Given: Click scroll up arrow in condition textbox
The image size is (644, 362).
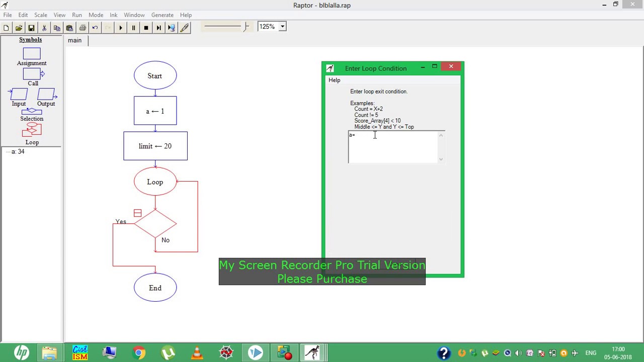Looking at the screenshot, I should click(441, 135).
